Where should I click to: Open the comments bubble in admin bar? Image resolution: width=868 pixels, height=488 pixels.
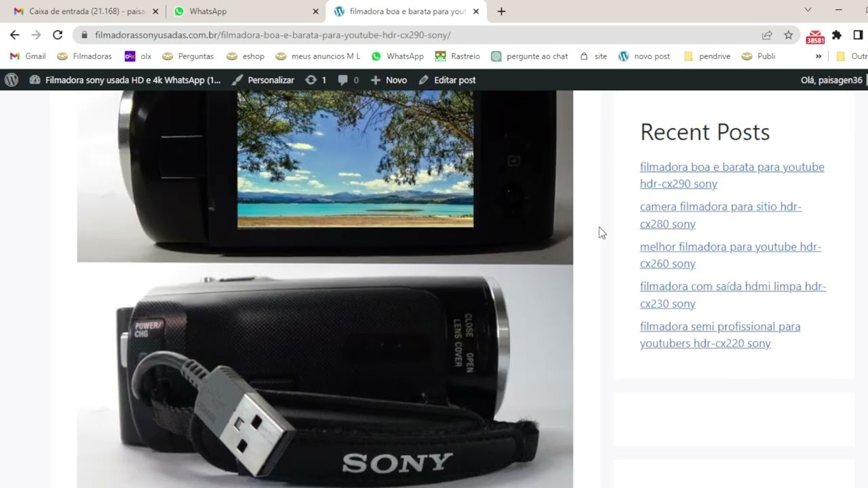click(349, 80)
